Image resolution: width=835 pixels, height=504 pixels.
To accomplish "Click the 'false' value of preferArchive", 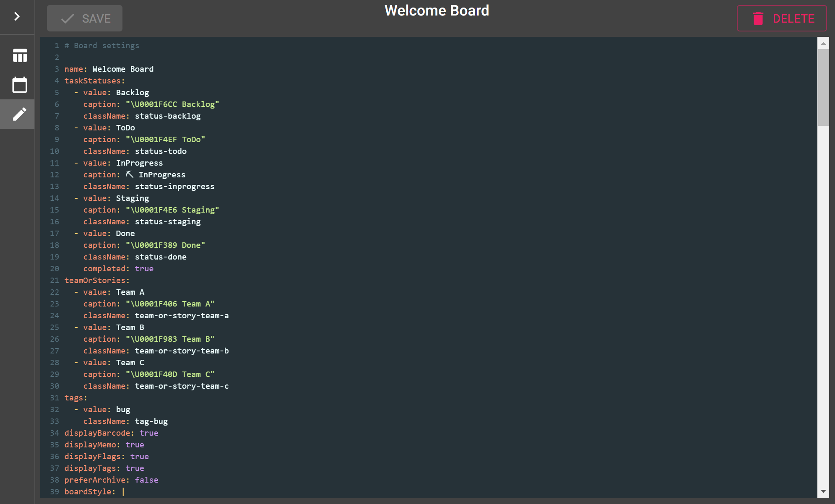I will click(x=146, y=480).
